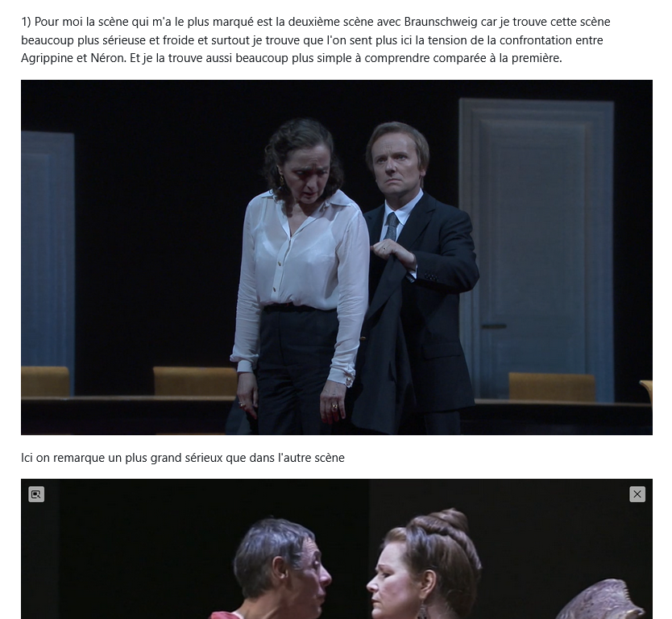Click the yellow chair beside the white door

551,386
